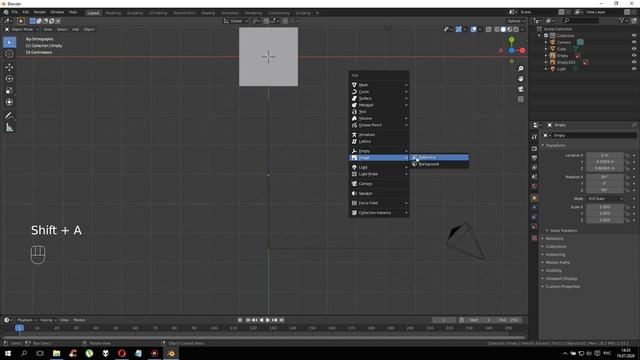
Task: Expand the Empty.001 item in outliner
Action: click(546, 62)
